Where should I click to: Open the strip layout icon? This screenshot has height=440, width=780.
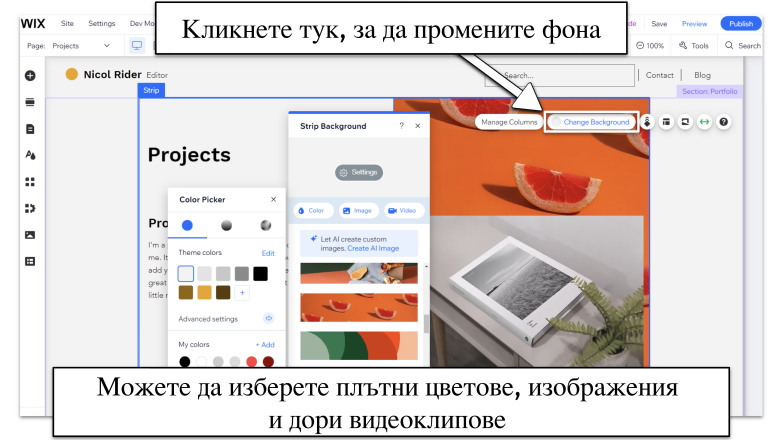[666, 122]
